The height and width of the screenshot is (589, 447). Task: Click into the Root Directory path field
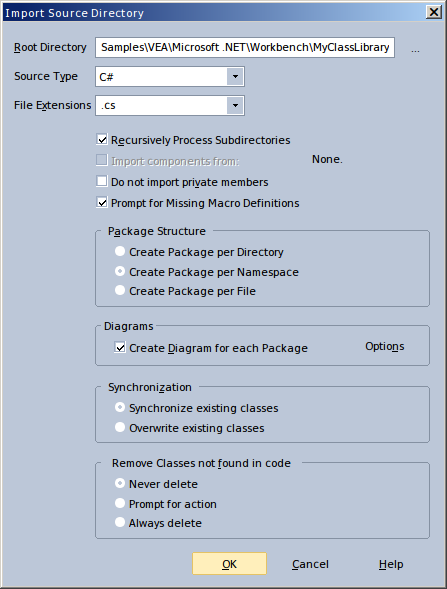(245, 47)
